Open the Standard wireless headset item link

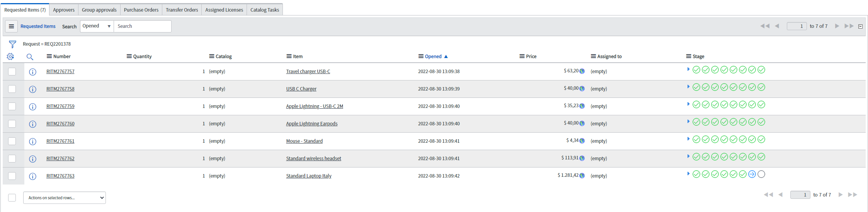pyautogui.click(x=313, y=159)
